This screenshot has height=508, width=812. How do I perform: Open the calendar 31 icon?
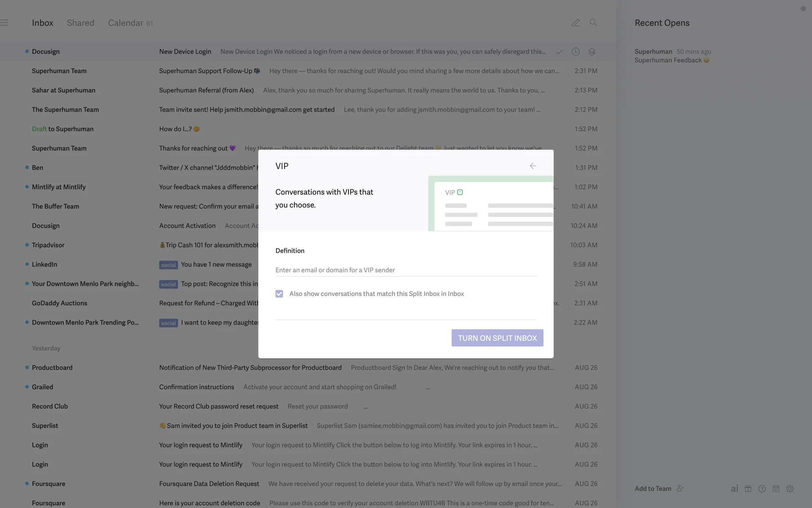coord(776,489)
